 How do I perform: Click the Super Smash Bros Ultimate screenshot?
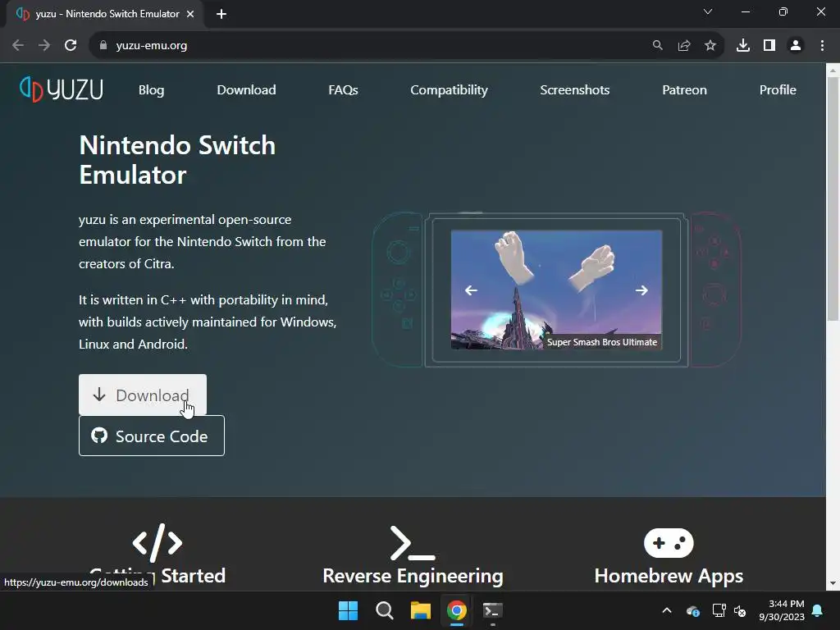coord(557,290)
